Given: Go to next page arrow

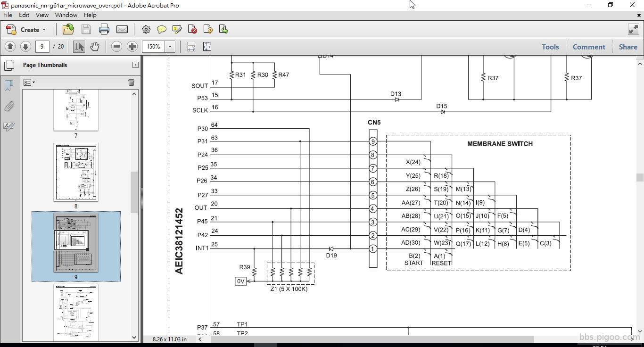Looking at the screenshot, I should click(x=25, y=47).
